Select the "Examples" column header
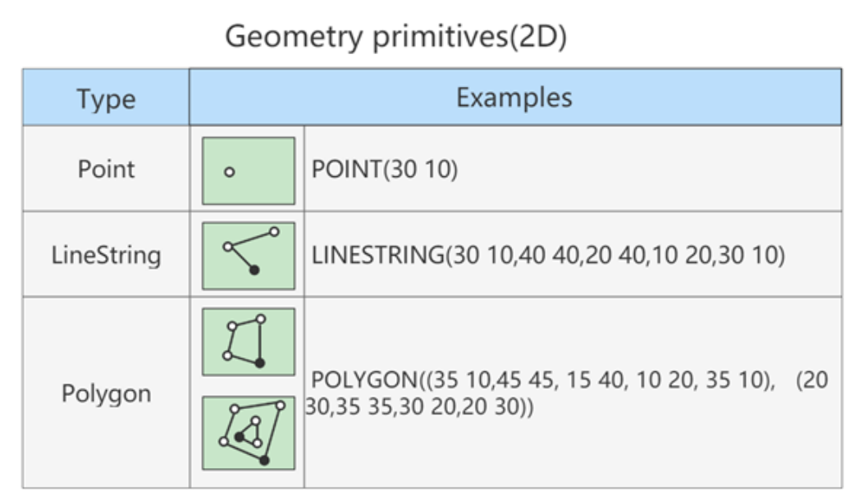This screenshot has height=500, width=868. click(x=514, y=98)
